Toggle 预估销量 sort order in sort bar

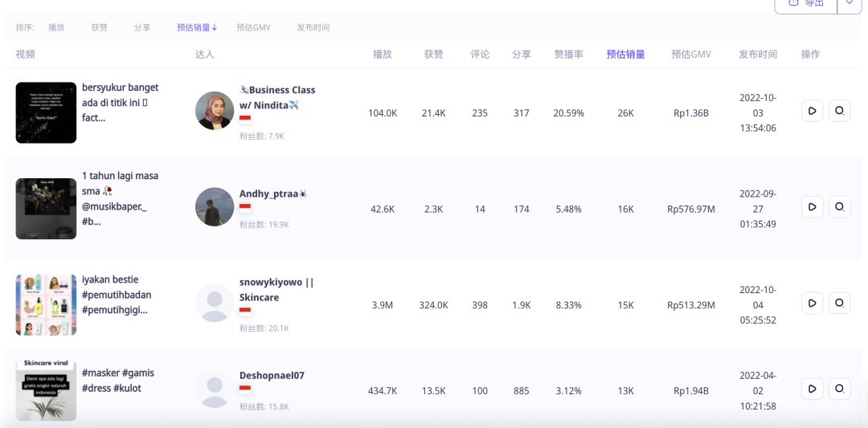pyautogui.click(x=197, y=27)
